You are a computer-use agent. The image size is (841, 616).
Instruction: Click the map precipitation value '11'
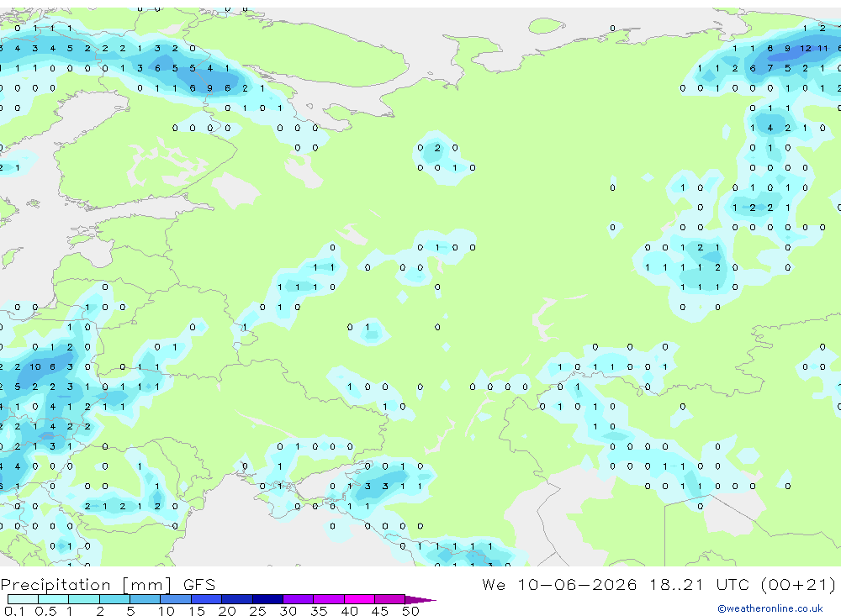pos(822,48)
